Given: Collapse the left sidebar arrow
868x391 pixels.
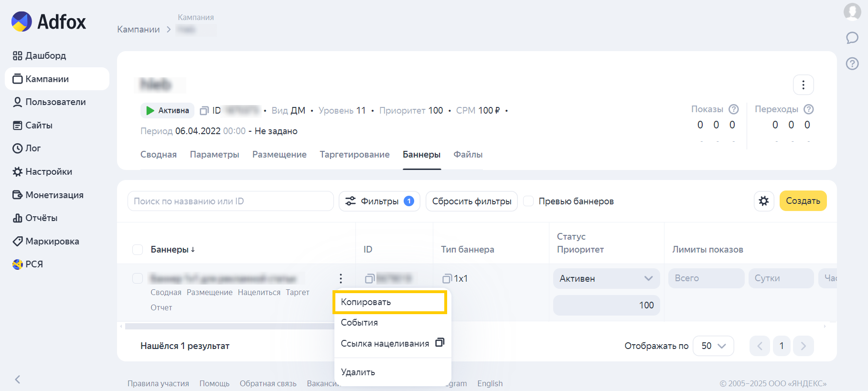Looking at the screenshot, I should 18,380.
